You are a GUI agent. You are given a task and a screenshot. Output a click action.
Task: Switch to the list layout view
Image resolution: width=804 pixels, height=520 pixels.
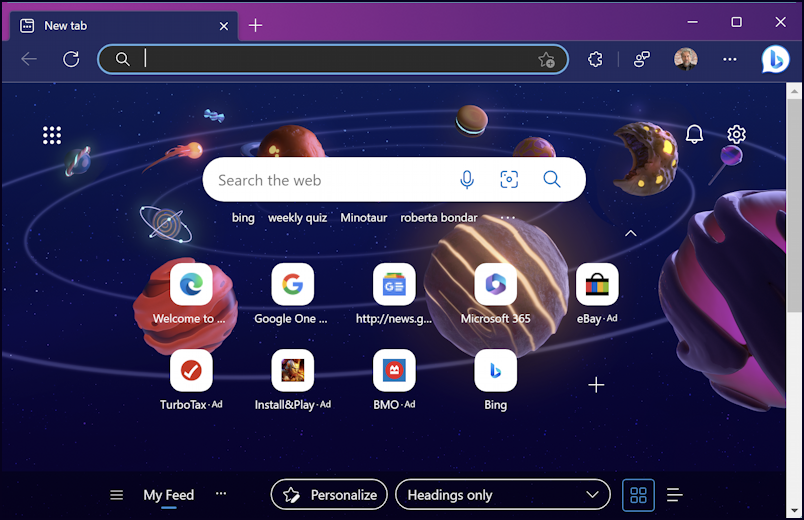click(x=675, y=495)
